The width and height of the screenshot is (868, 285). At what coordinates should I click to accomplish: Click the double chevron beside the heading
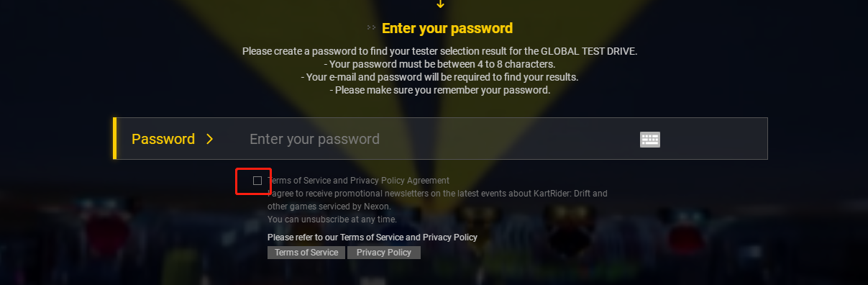[x=371, y=28]
